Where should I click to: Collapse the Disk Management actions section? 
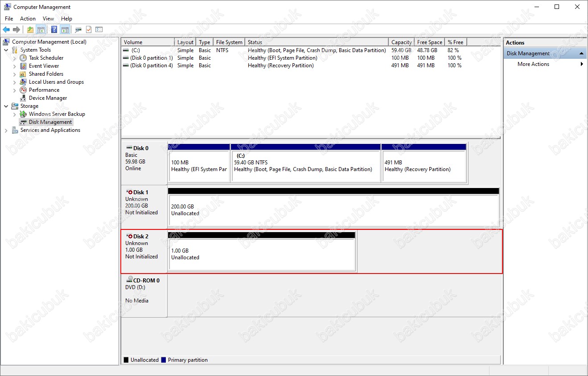pyautogui.click(x=581, y=53)
